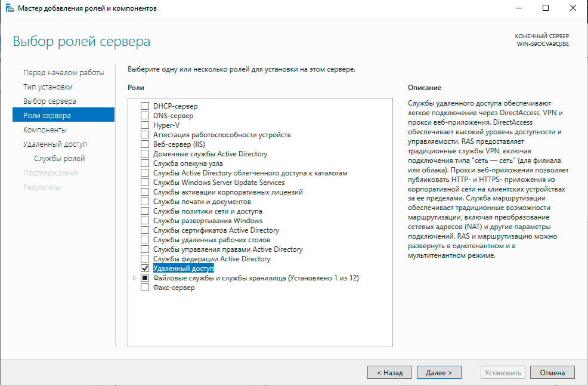588x386 pixels.
Task: Click the Далее button
Action: [439, 372]
